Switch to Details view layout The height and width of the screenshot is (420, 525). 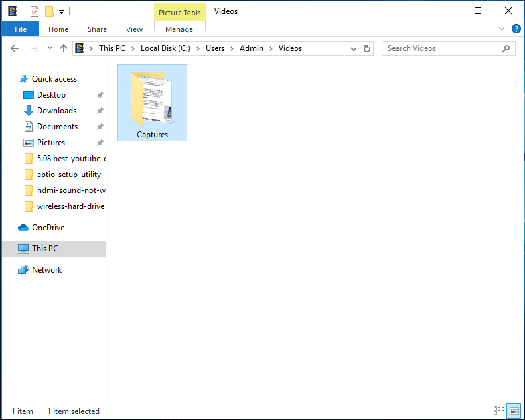(x=499, y=411)
